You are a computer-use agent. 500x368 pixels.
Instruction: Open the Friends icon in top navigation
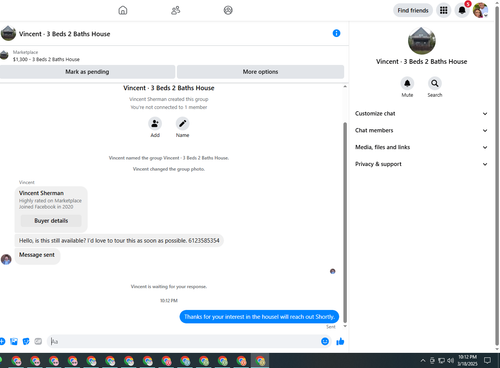click(x=175, y=10)
